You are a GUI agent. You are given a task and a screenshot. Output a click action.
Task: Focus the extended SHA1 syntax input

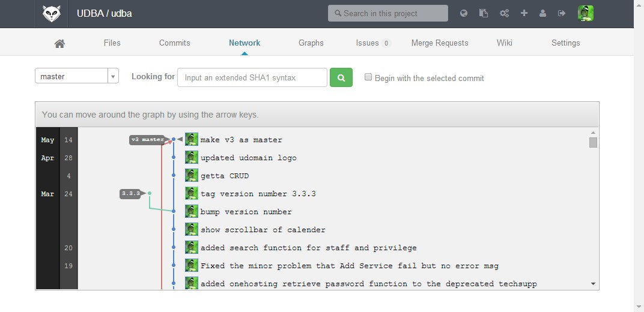pos(252,77)
